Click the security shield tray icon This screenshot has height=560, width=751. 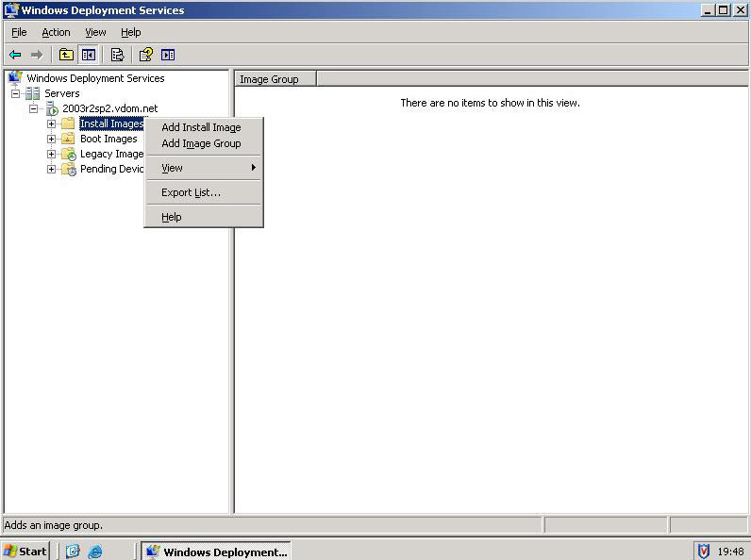click(703, 552)
